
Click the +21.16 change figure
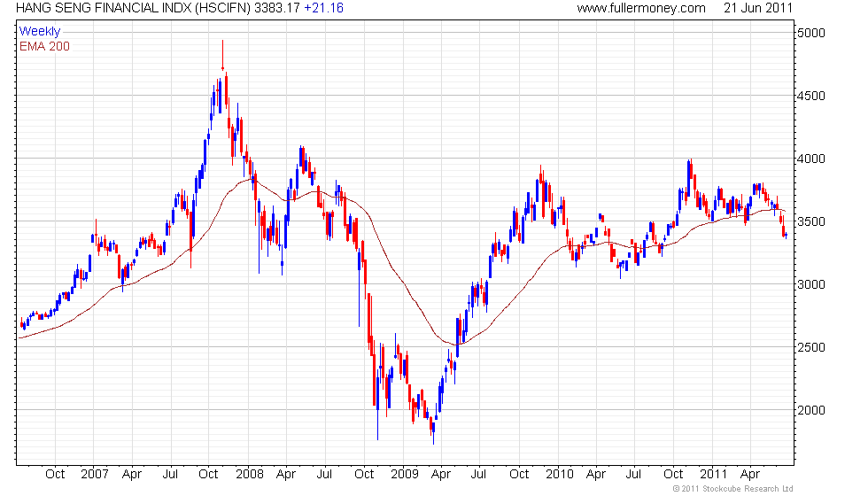tap(324, 8)
